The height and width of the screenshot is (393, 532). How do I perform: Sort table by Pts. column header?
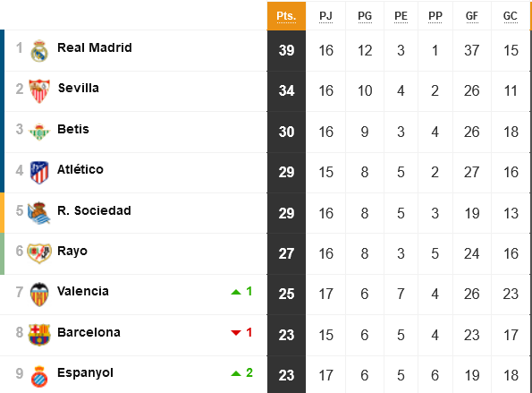[286, 16]
